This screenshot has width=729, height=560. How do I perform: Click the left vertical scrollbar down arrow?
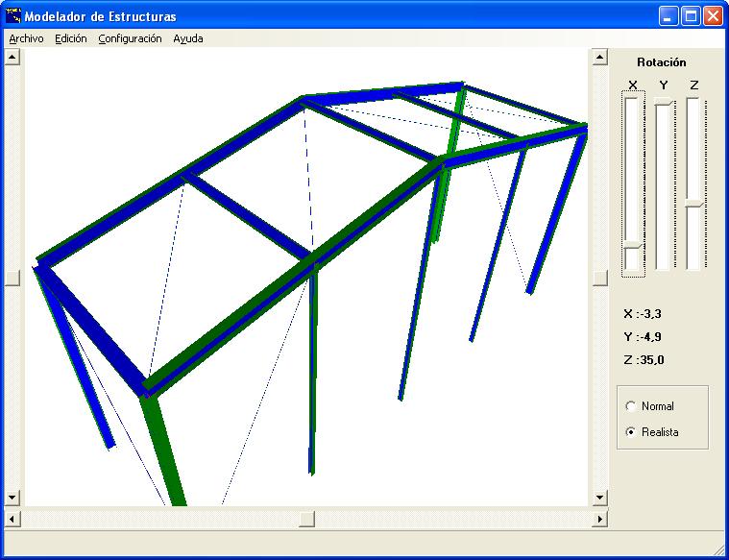click(x=12, y=498)
